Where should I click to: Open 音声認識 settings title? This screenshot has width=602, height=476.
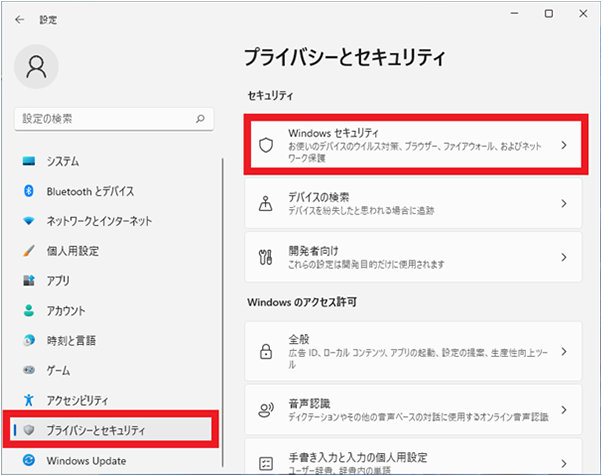tap(309, 403)
